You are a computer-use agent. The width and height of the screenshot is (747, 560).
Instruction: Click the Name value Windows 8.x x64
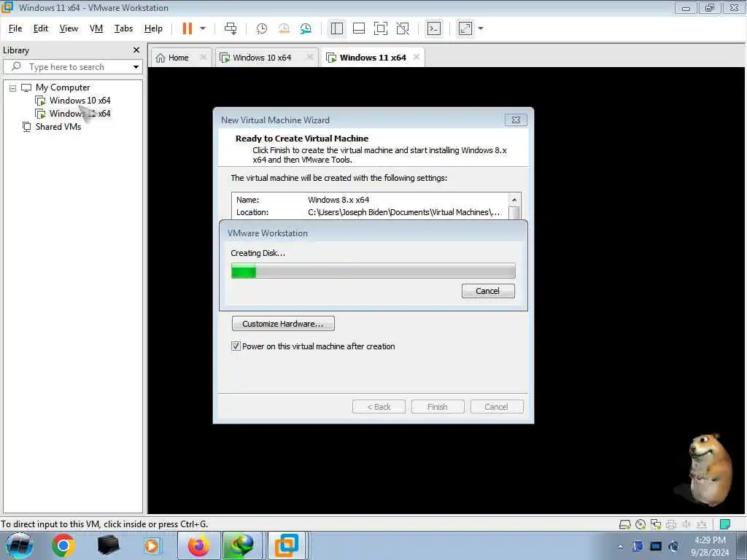pyautogui.click(x=338, y=200)
